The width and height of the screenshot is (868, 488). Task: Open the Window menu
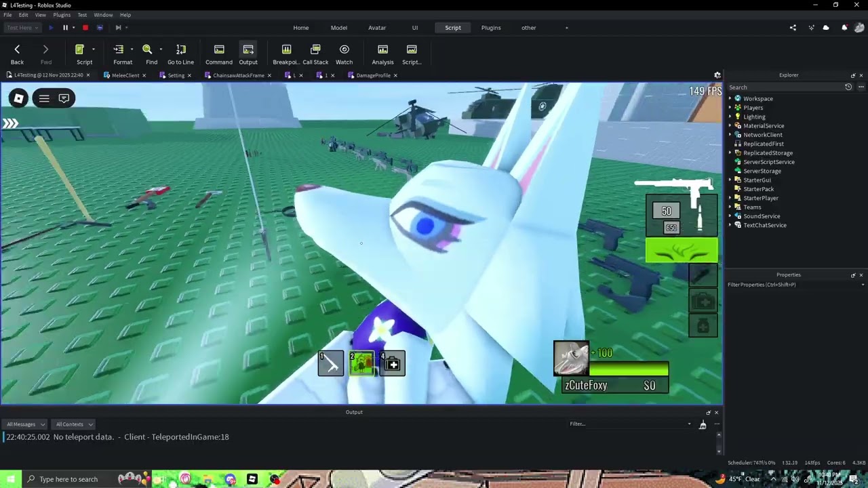(103, 15)
